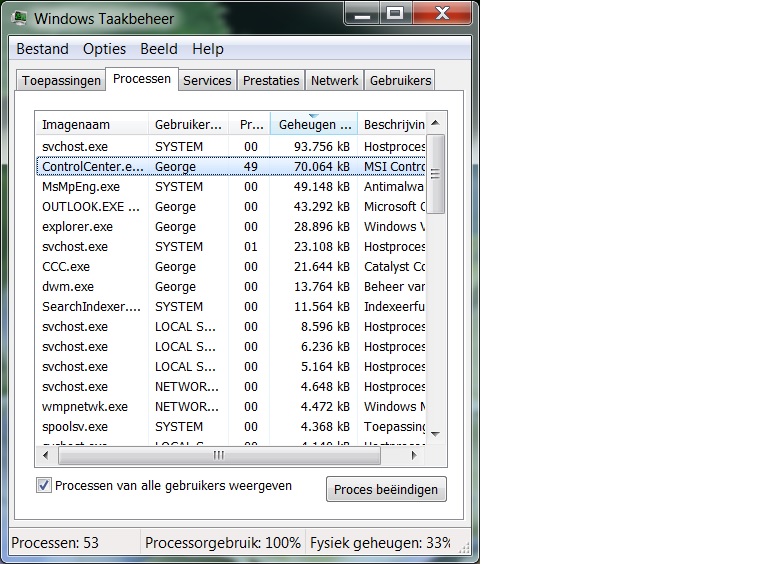Viewport: 768px width, 564px height.
Task: Click the vertical scrollbar down arrow
Action: click(x=435, y=434)
